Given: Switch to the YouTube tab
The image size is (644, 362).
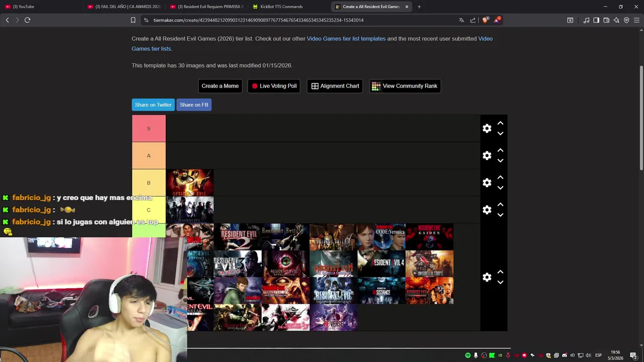Looking at the screenshot, I should [x=40, y=7].
